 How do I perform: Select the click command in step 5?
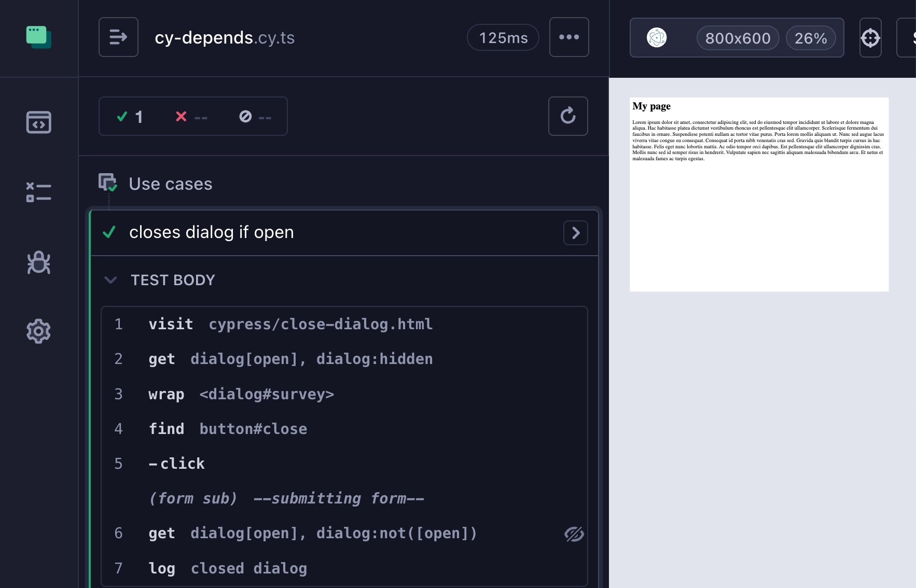pyautogui.click(x=344, y=464)
